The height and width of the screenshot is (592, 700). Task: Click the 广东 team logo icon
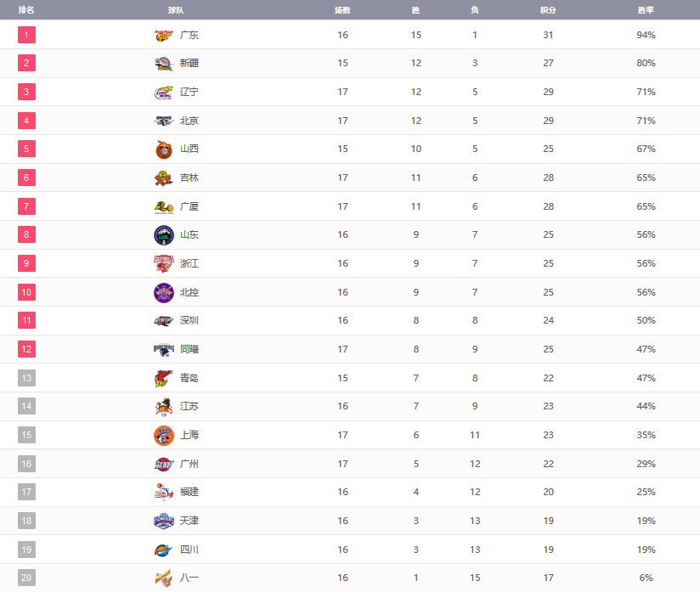point(163,35)
